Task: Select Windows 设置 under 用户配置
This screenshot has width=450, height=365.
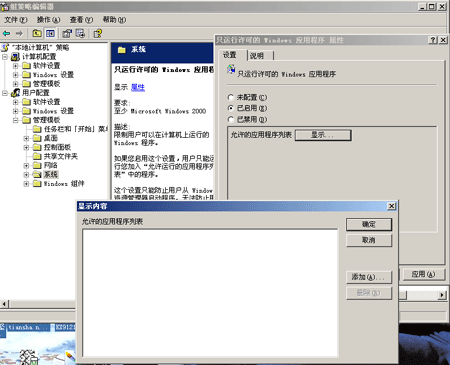Action: point(53,111)
